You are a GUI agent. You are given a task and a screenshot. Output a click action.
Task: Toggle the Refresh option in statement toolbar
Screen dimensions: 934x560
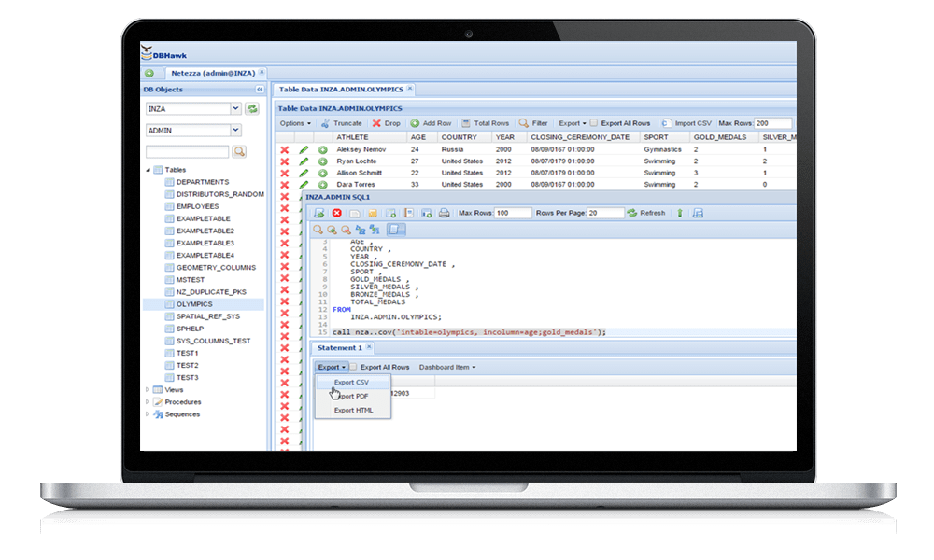[654, 213]
